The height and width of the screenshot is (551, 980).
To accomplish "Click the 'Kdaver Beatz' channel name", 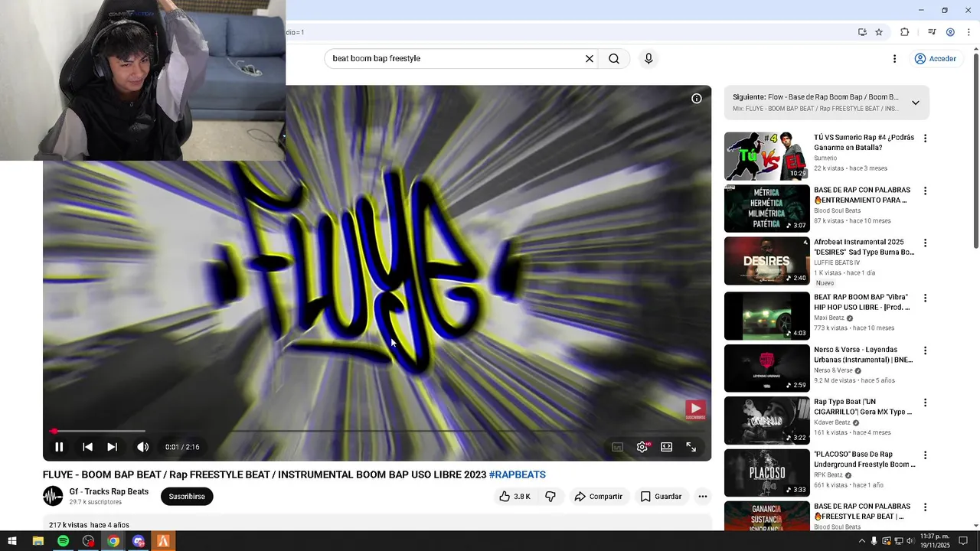I will [832, 422].
